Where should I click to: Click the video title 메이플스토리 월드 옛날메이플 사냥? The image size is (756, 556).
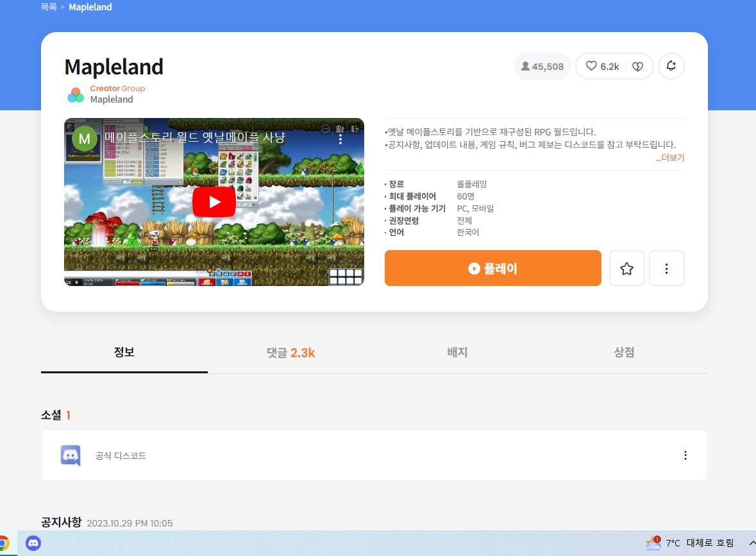click(195, 137)
